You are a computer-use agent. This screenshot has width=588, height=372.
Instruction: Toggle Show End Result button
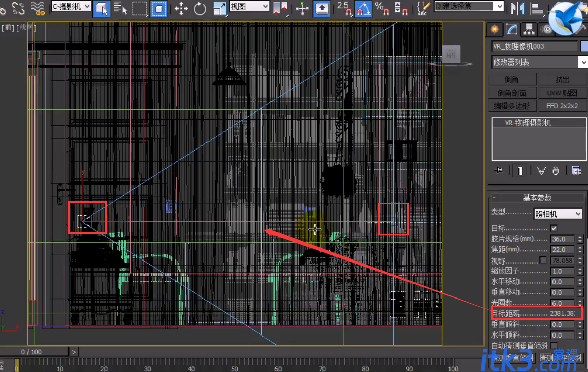pos(520,171)
